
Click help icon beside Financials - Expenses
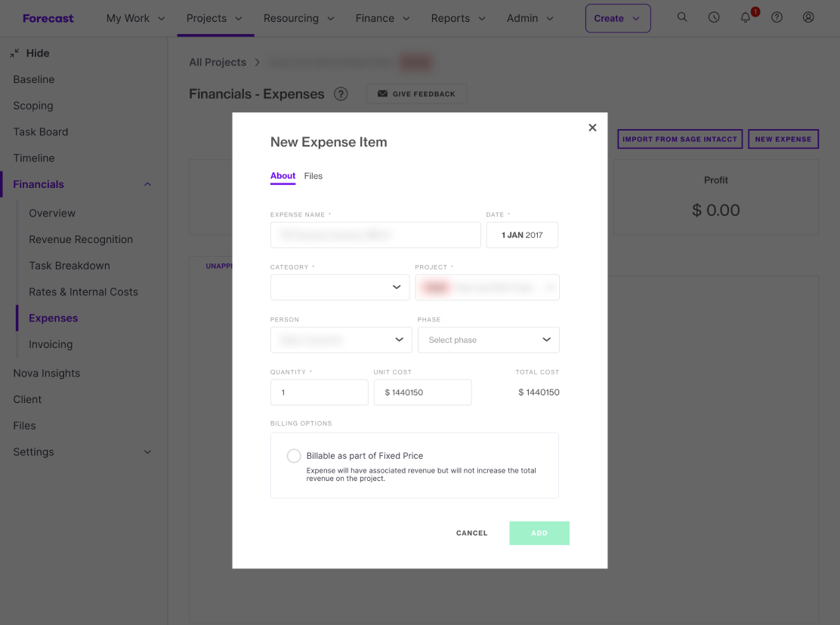click(341, 94)
